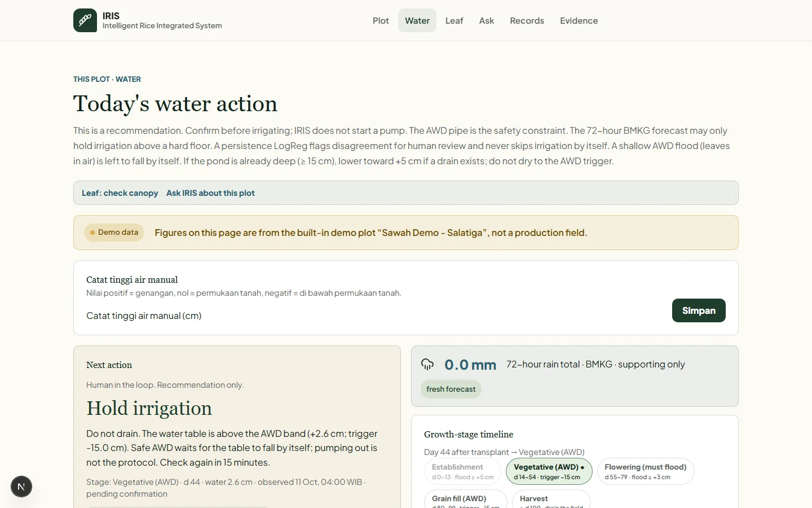Viewport: 812px width, 508px height.
Task: Open the Next.js dev tools badge
Action: pos(21,487)
